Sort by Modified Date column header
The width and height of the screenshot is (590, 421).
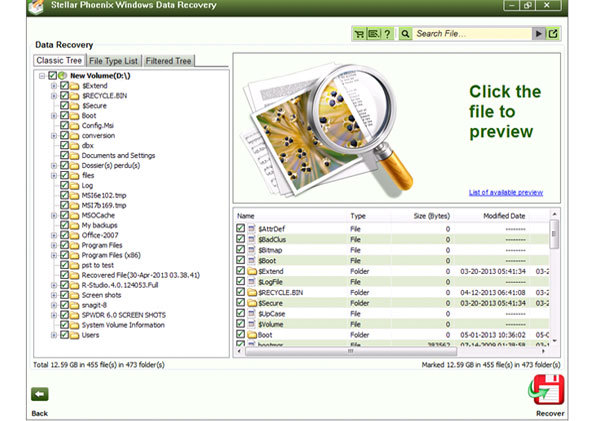click(x=504, y=216)
